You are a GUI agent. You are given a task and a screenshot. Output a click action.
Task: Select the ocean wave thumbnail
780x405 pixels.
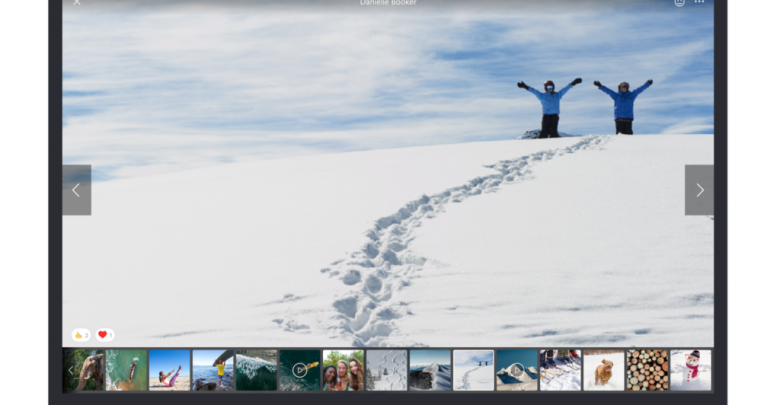(256, 370)
